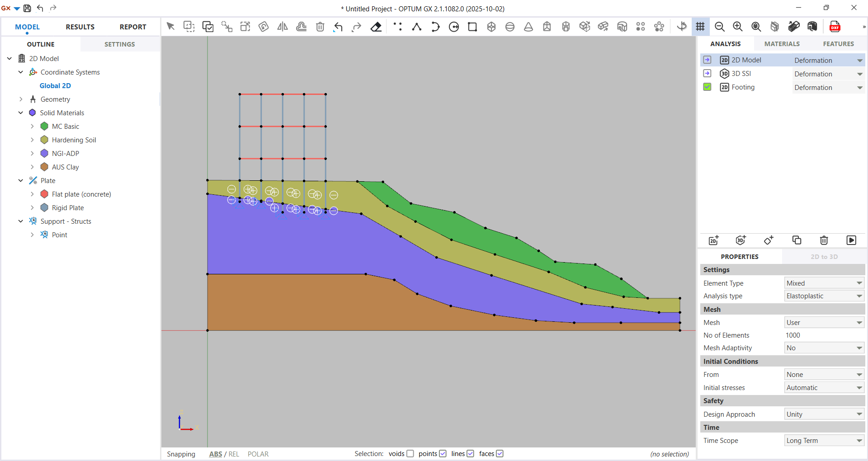
Task: Expand the Geometry tree node
Action: [21, 99]
